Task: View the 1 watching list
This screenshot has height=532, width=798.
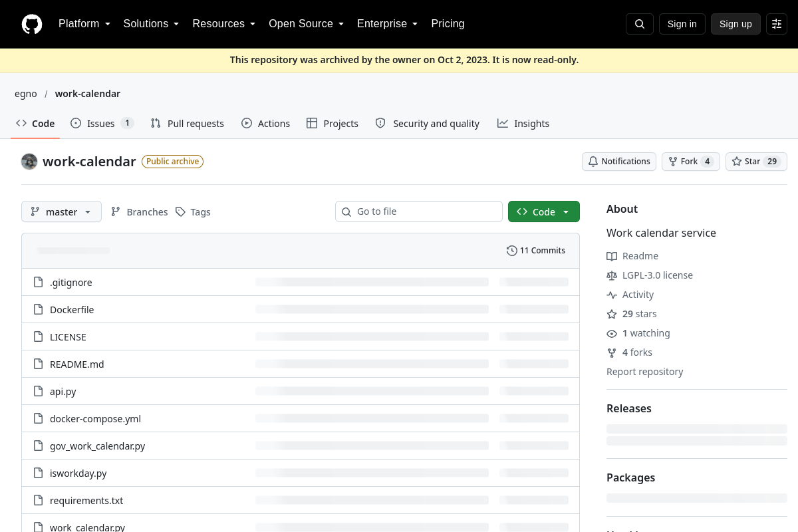Action: (x=638, y=333)
